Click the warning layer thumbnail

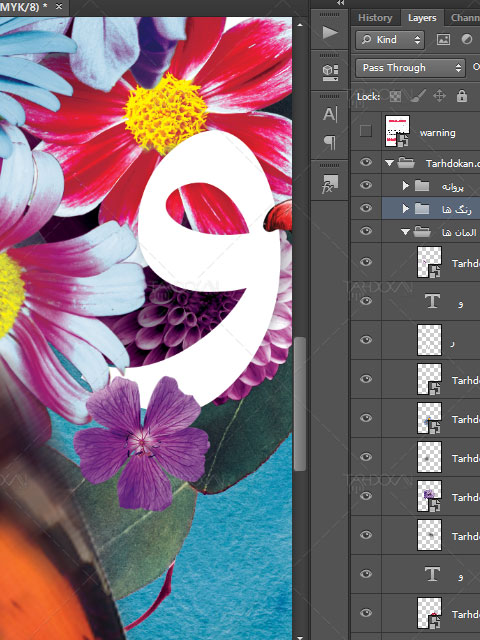point(398,131)
